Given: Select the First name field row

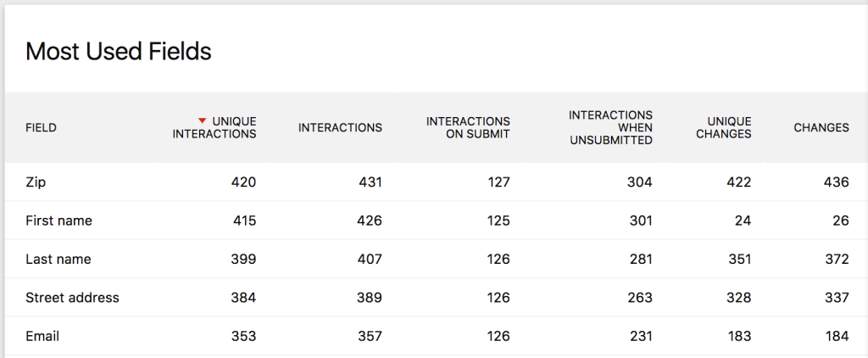Looking at the screenshot, I should pyautogui.click(x=58, y=221).
